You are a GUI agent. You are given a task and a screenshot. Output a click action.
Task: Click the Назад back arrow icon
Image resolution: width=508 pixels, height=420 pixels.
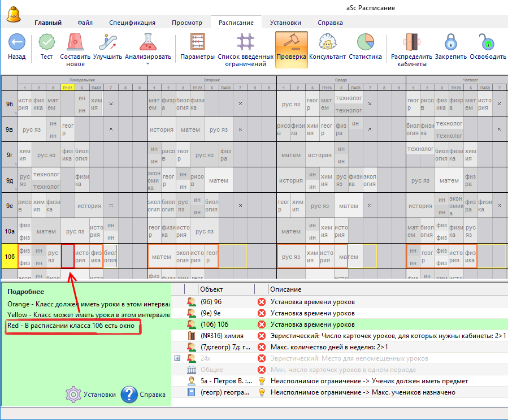[16, 42]
